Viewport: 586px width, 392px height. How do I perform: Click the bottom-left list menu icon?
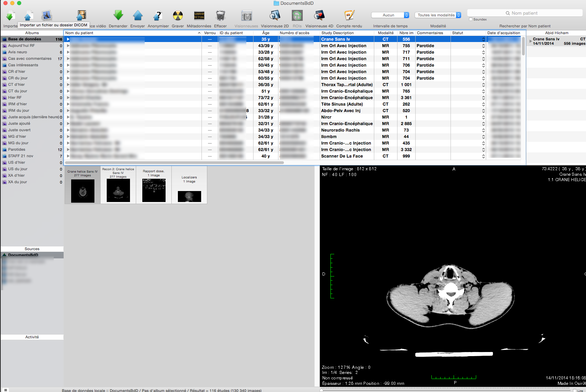coord(5,390)
